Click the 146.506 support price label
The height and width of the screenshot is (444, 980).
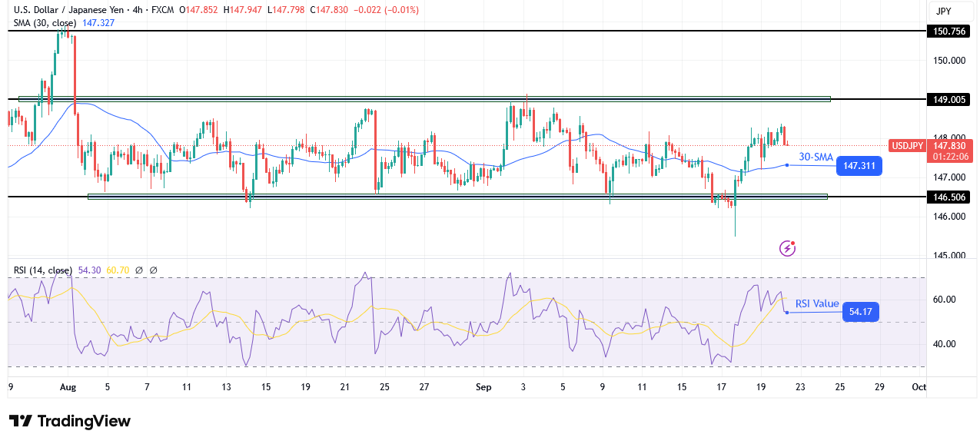[948, 197]
